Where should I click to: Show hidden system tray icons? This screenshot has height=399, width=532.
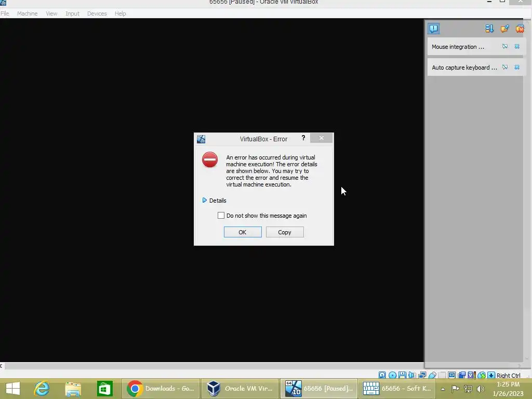point(443,389)
